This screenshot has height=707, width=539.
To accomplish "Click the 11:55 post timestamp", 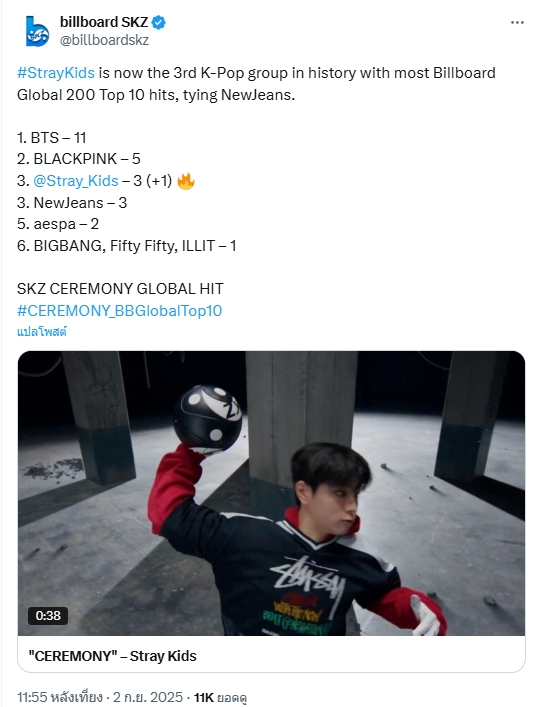I will coord(60,697).
